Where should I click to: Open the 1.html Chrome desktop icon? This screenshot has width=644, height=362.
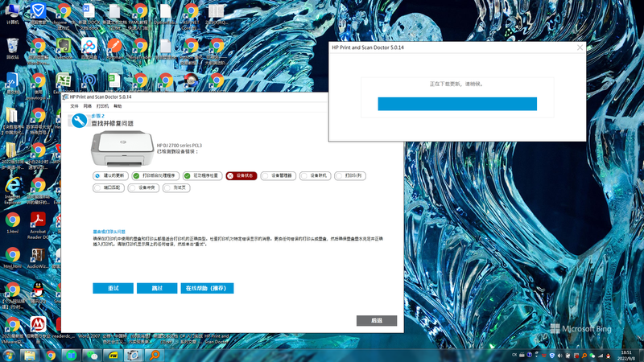click(x=13, y=224)
